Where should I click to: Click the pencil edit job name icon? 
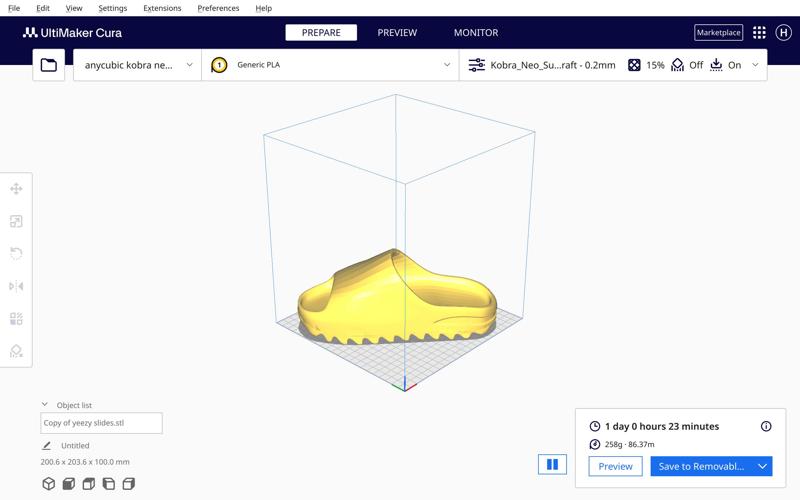coord(46,445)
